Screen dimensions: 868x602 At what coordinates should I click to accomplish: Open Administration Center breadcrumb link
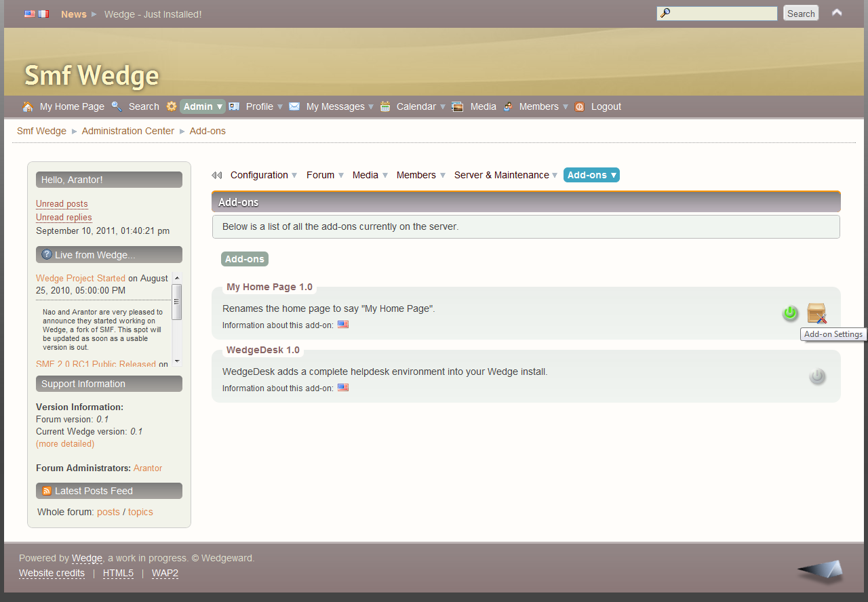point(127,131)
